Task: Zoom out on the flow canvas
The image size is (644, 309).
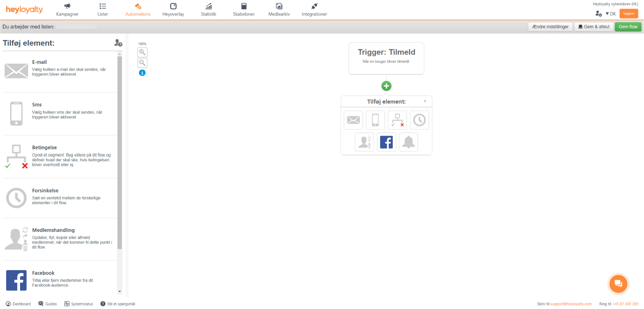Action: [142, 63]
